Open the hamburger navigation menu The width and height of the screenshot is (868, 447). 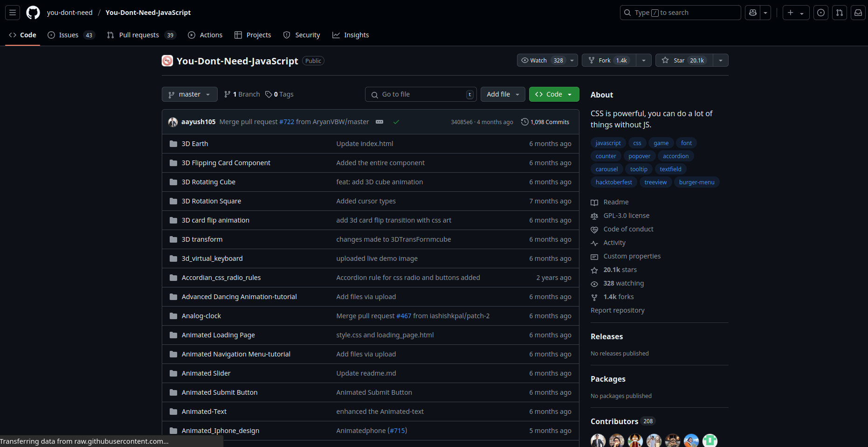tap(13, 13)
